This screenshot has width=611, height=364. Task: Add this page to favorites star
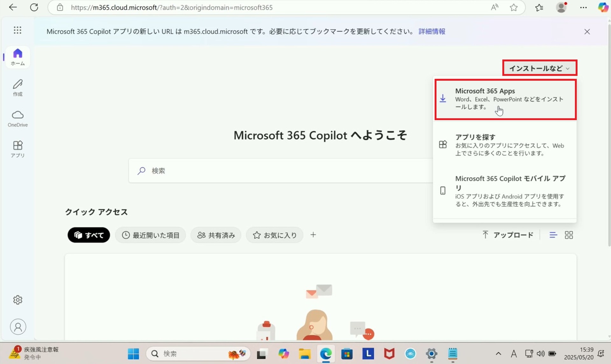pos(514,7)
